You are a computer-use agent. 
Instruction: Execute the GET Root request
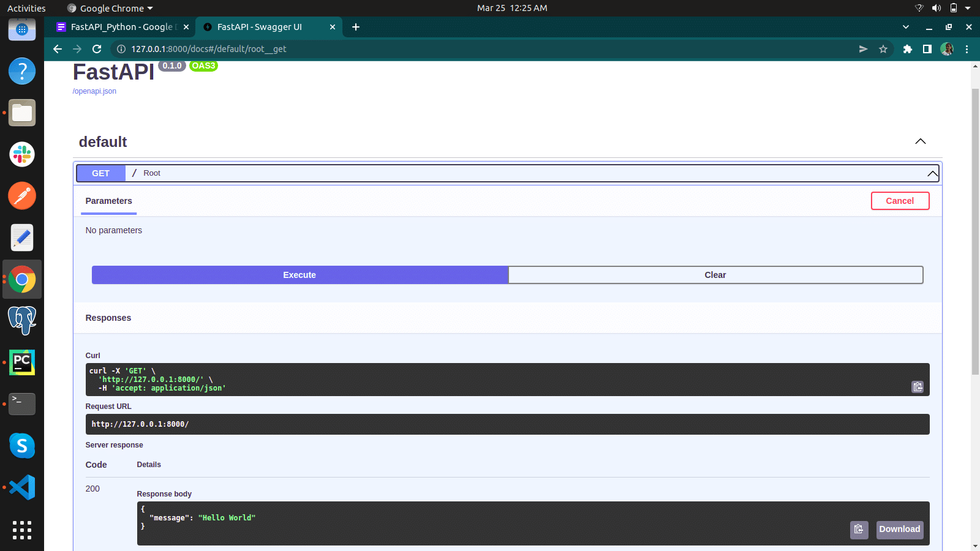tap(299, 275)
